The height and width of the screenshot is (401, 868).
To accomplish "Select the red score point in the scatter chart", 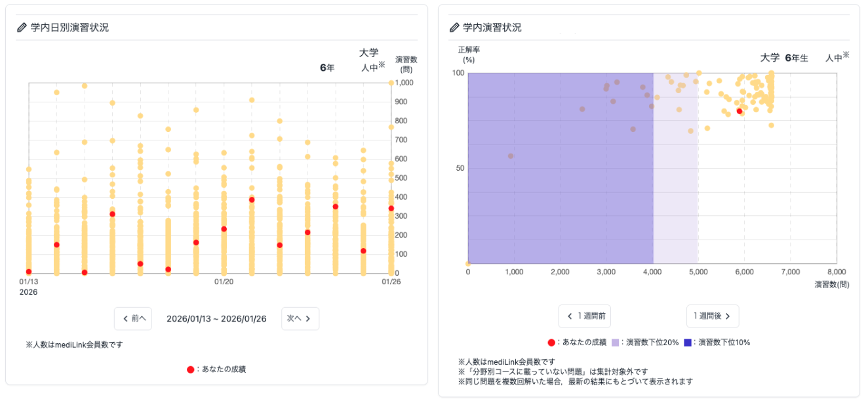I will pos(740,111).
